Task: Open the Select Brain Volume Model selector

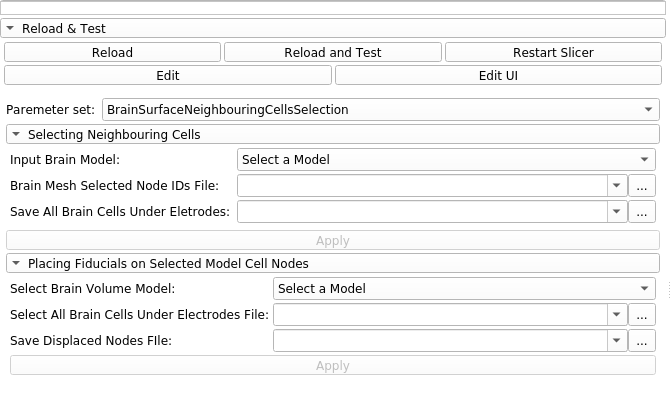Action: click(464, 289)
